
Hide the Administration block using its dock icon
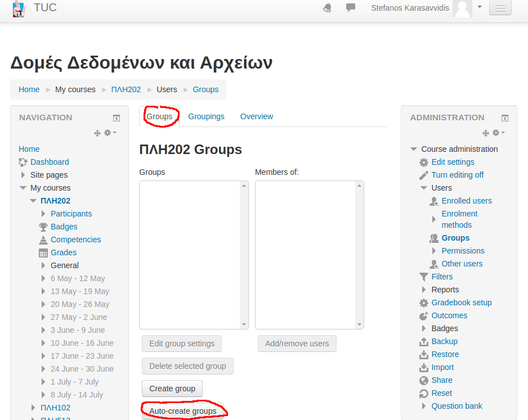click(505, 118)
